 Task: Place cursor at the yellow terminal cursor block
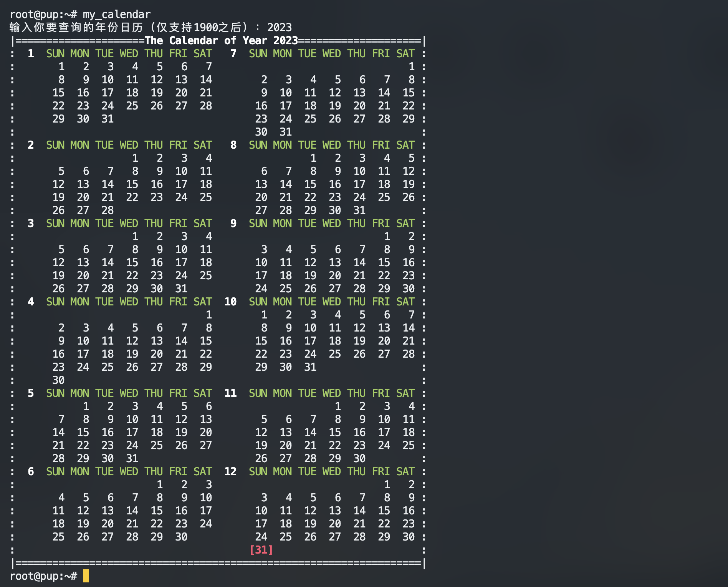pos(86,576)
